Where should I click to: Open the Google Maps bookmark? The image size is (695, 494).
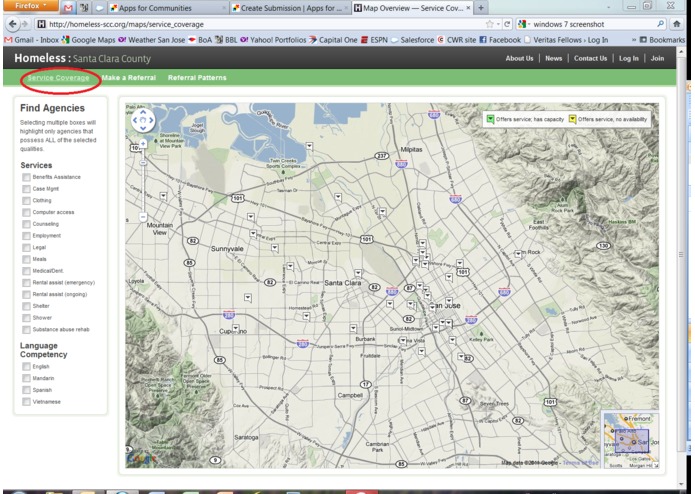tap(88, 40)
